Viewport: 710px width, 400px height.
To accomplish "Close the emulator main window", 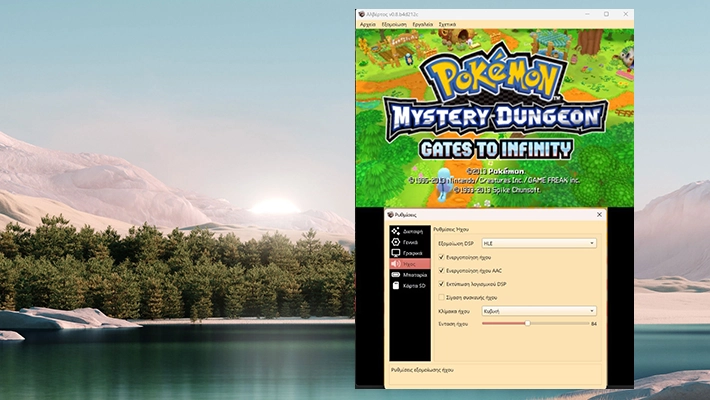I will pyautogui.click(x=625, y=14).
